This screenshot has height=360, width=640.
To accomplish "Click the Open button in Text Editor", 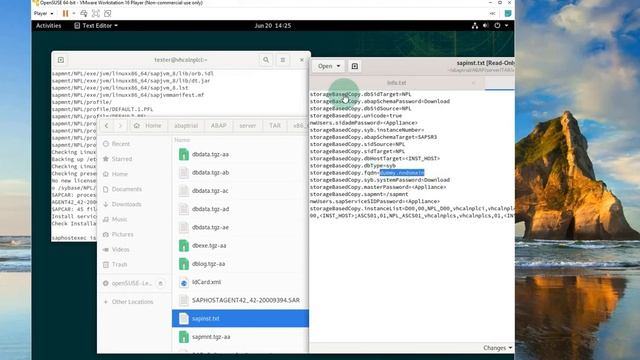I will point(325,66).
